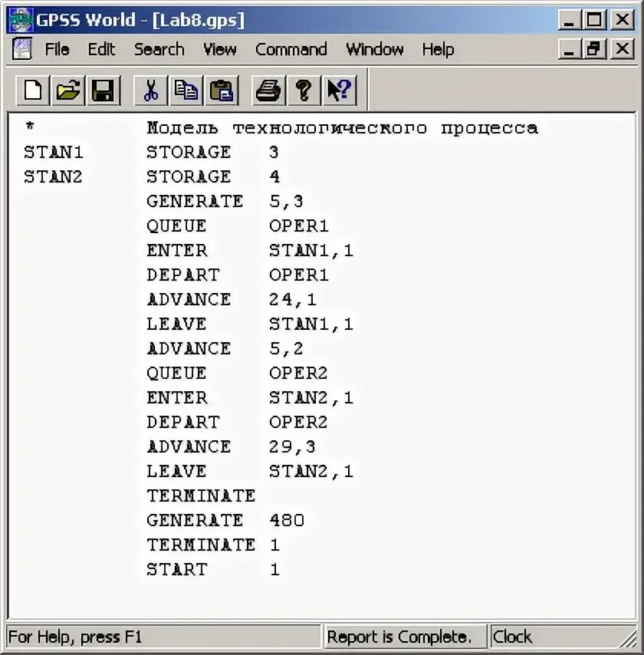
Task: Open the Edit menu
Action: [101, 49]
